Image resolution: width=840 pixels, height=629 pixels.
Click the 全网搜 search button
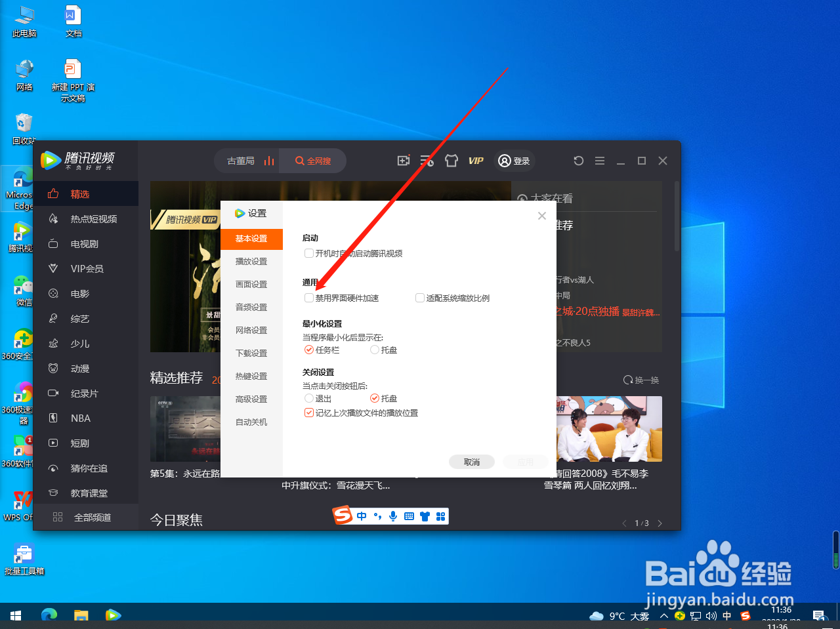[313, 161]
